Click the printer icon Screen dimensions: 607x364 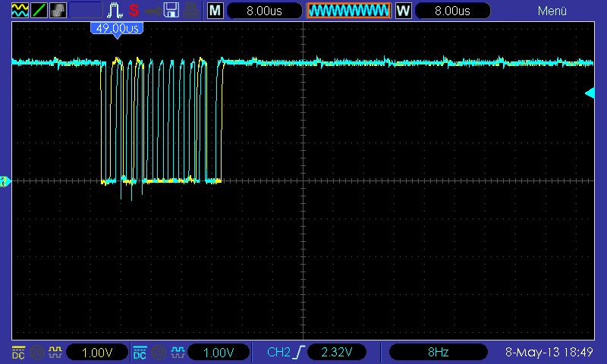(192, 11)
